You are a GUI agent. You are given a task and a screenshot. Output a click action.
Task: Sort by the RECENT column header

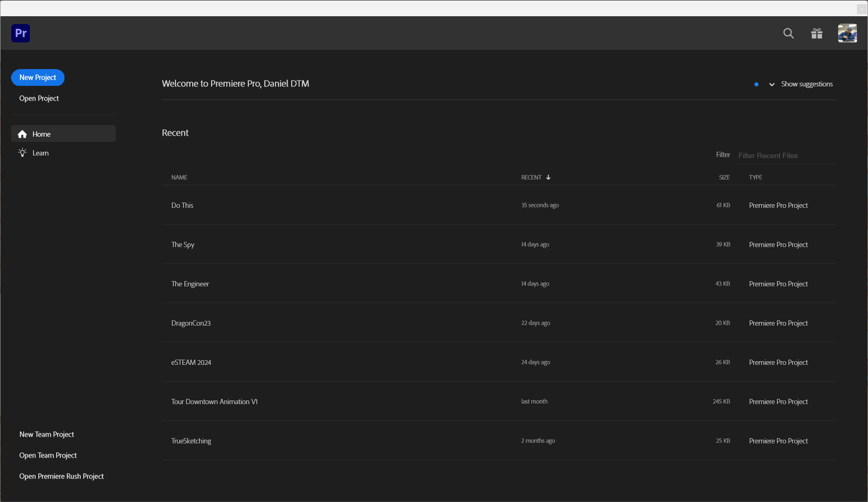tap(531, 177)
